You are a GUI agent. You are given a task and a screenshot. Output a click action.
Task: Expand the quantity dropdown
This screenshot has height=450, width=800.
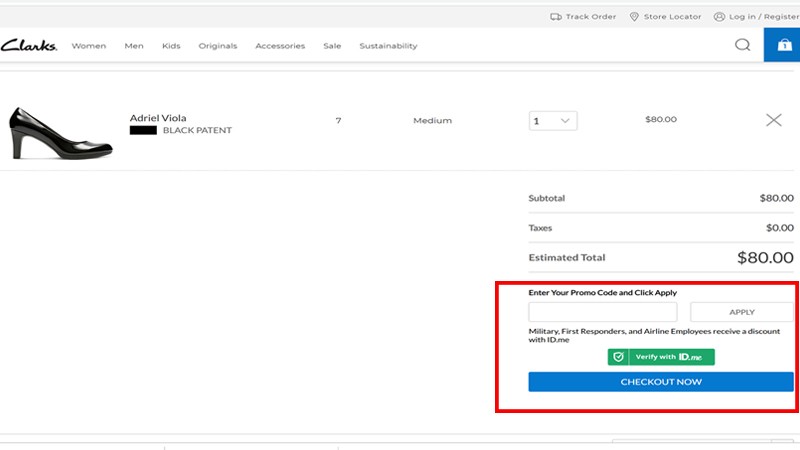pyautogui.click(x=553, y=121)
